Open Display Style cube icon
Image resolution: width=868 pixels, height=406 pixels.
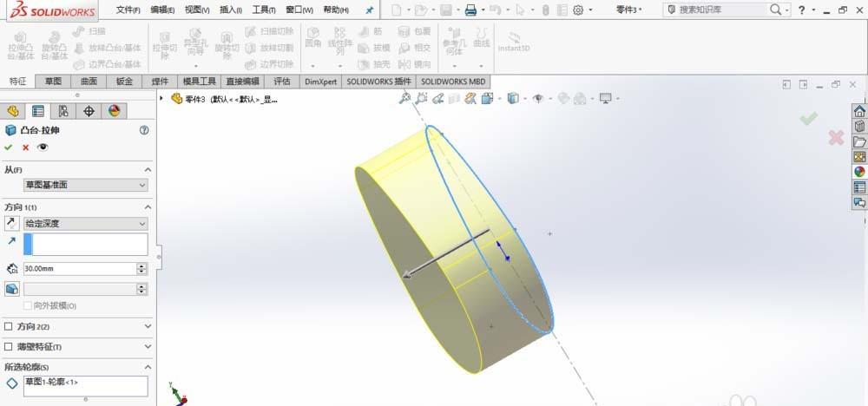click(x=513, y=98)
